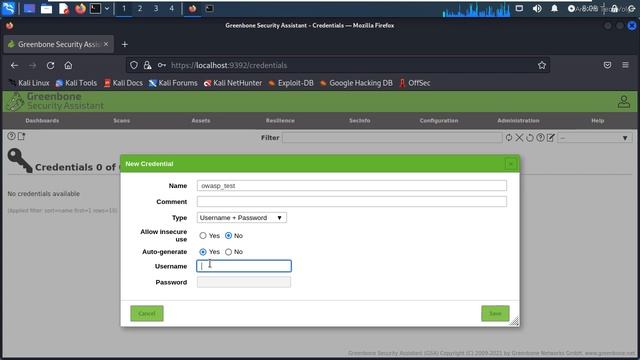Click the saved-login key icon in the address bar

click(x=162, y=65)
